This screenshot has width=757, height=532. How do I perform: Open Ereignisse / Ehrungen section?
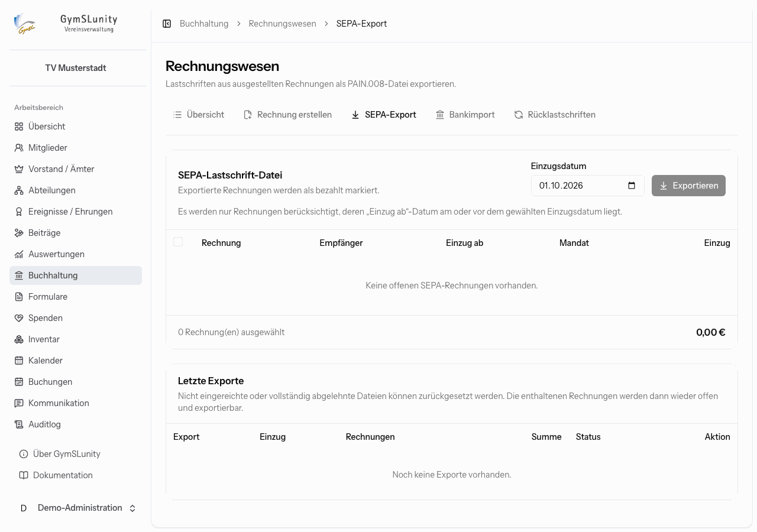76,212
